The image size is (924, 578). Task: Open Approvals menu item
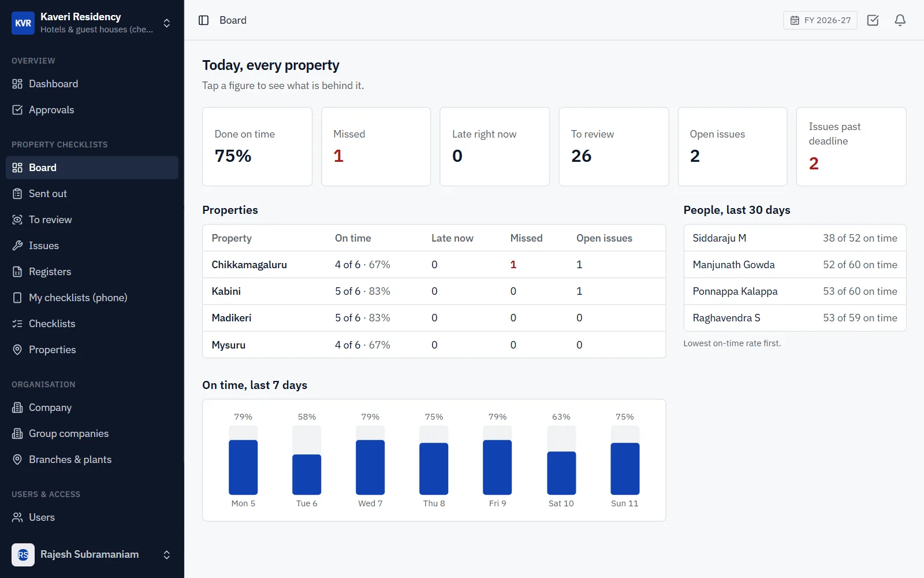point(92,110)
